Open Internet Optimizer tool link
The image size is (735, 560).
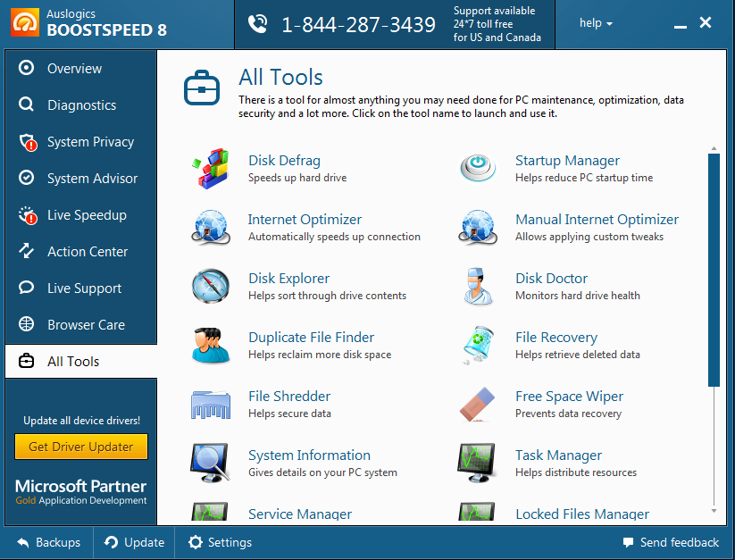click(305, 220)
